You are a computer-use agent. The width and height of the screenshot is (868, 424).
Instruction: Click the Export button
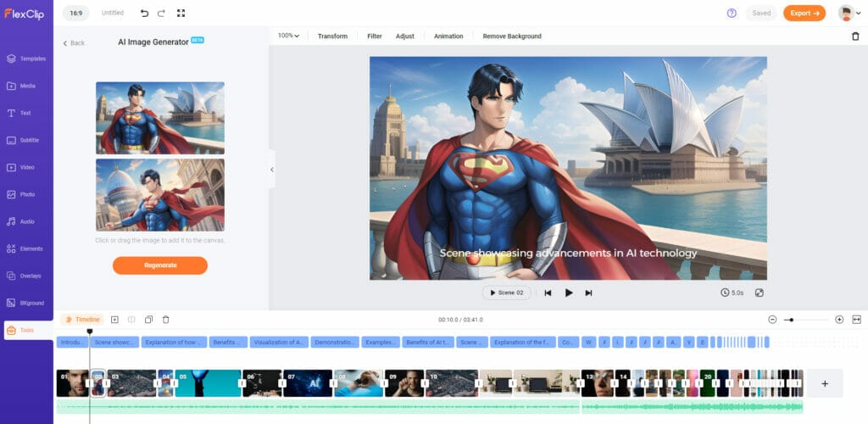pyautogui.click(x=804, y=14)
